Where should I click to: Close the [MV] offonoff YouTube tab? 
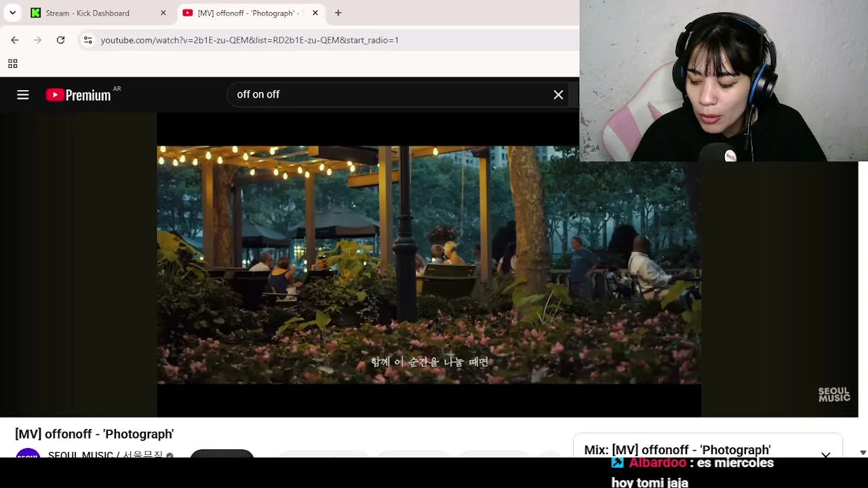315,13
